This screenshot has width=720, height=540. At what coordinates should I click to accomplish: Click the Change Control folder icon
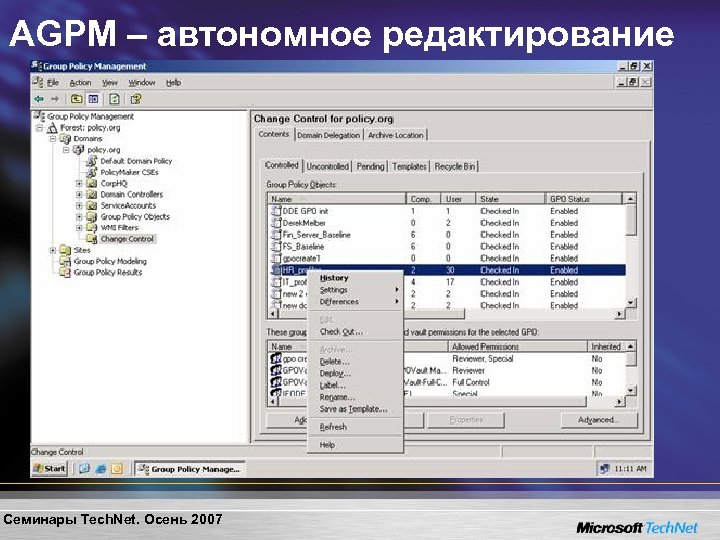tap(92, 239)
